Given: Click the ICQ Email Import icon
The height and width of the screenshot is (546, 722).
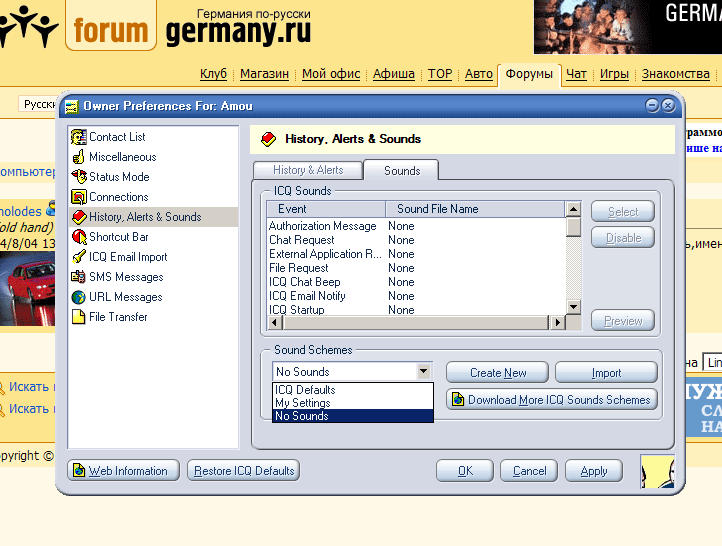Looking at the screenshot, I should tap(79, 257).
